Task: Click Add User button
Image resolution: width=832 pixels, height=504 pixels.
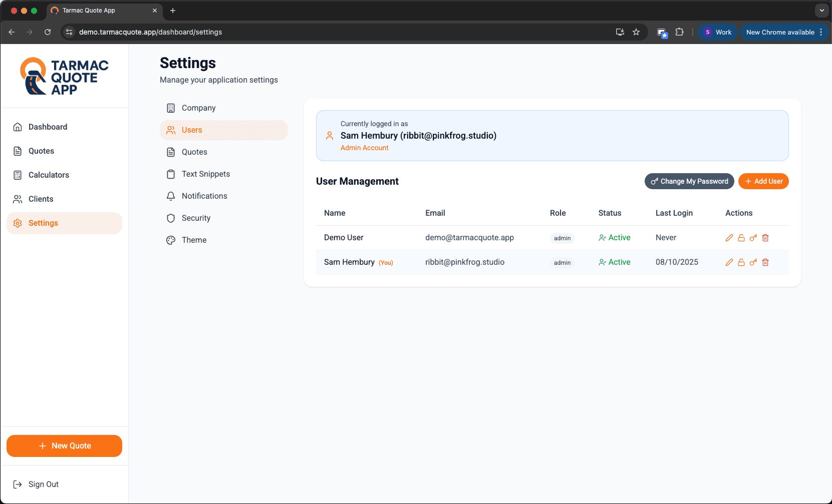Action: point(763,181)
